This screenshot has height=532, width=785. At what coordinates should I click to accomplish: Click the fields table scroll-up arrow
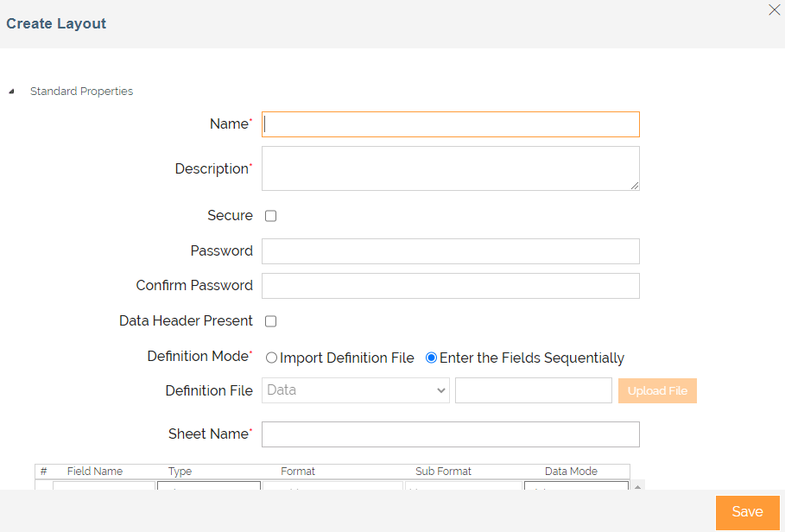[x=638, y=487]
